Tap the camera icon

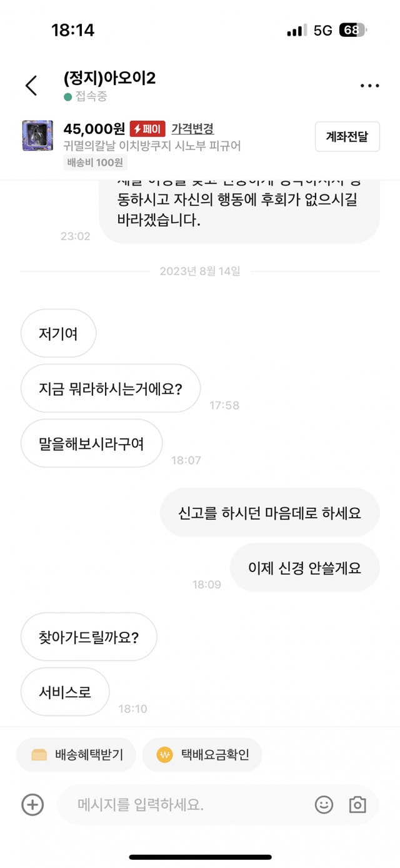pos(357,804)
